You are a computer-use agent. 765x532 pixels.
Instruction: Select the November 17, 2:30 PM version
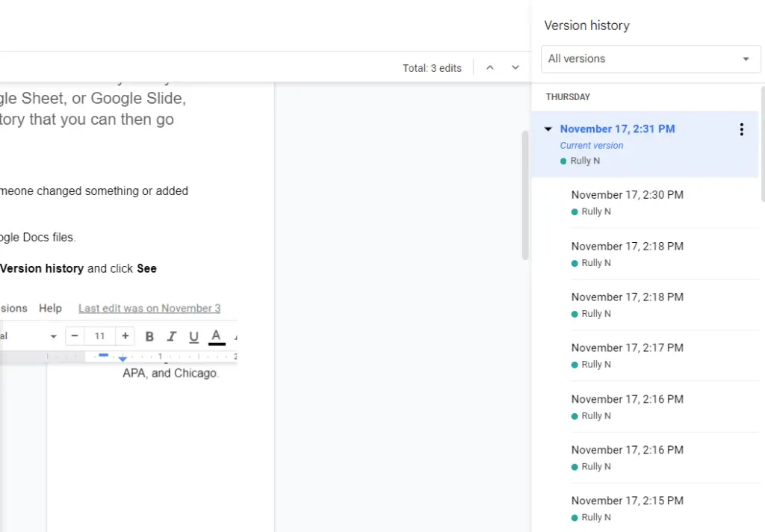(628, 194)
